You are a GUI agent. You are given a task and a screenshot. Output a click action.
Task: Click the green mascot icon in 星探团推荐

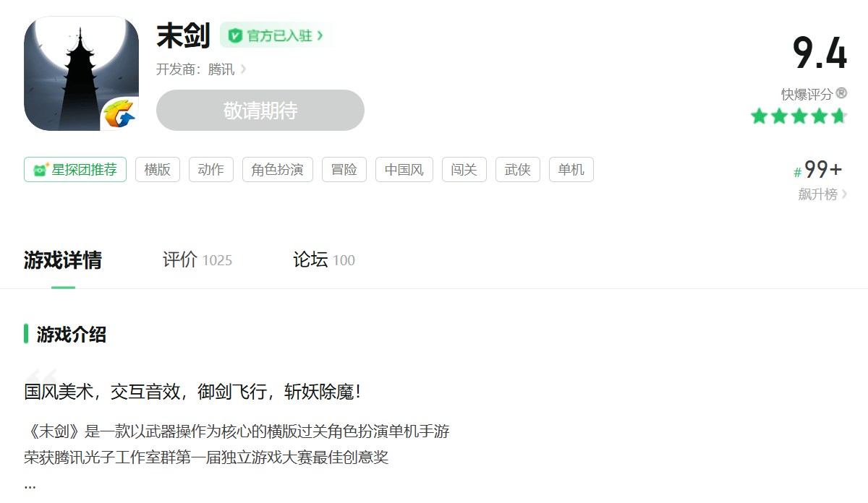41,171
